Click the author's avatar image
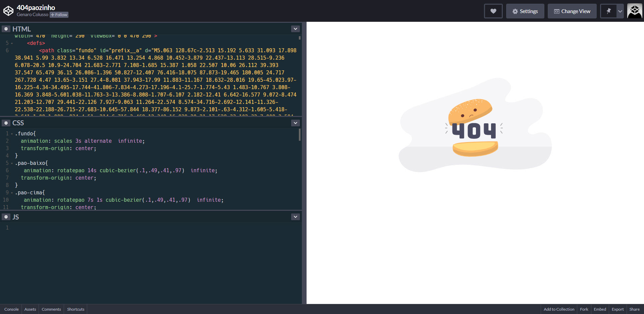This screenshot has height=314, width=644. 634,10
